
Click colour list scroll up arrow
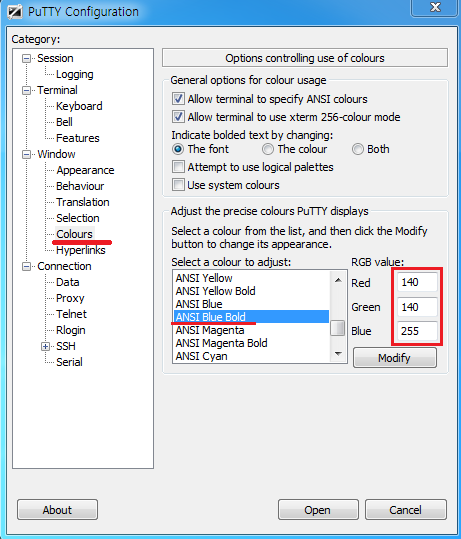pos(338,280)
